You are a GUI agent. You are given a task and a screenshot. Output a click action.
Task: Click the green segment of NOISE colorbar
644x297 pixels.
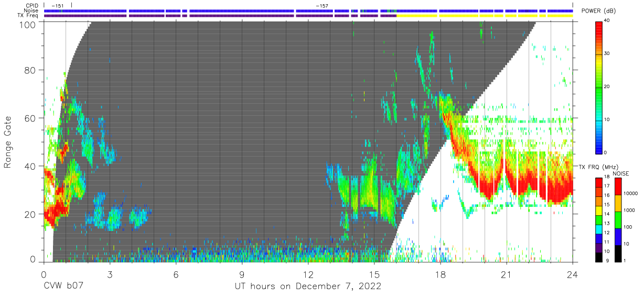click(x=618, y=220)
